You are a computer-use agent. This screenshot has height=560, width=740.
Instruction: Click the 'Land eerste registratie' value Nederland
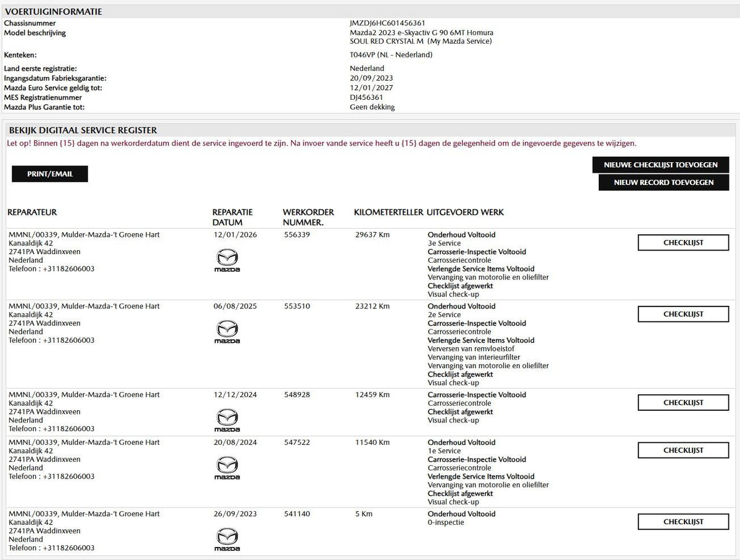click(367, 68)
